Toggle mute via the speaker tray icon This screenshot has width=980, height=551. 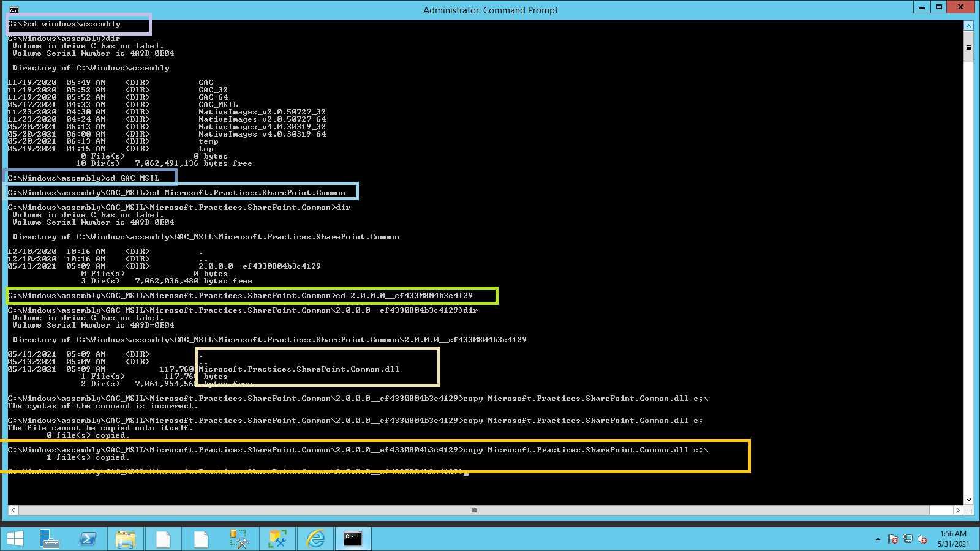pyautogui.click(x=922, y=539)
